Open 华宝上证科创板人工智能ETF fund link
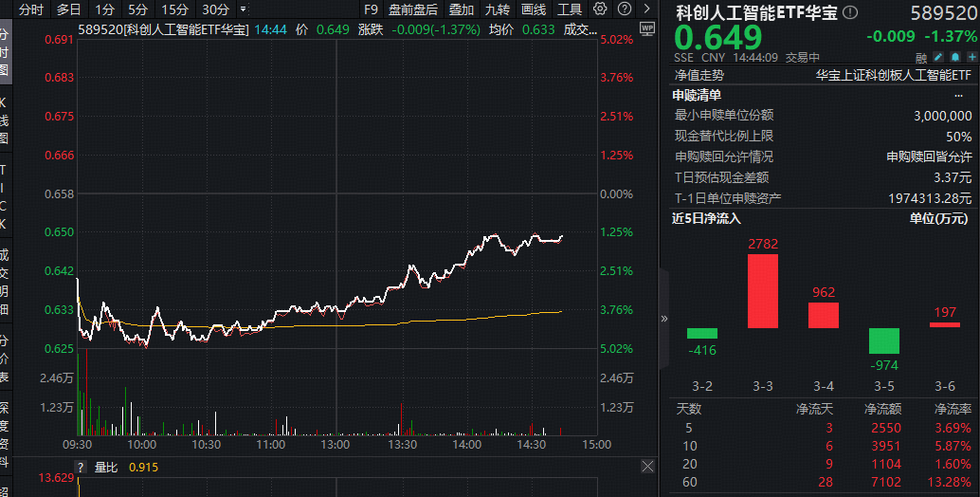980x497 pixels. point(894,75)
